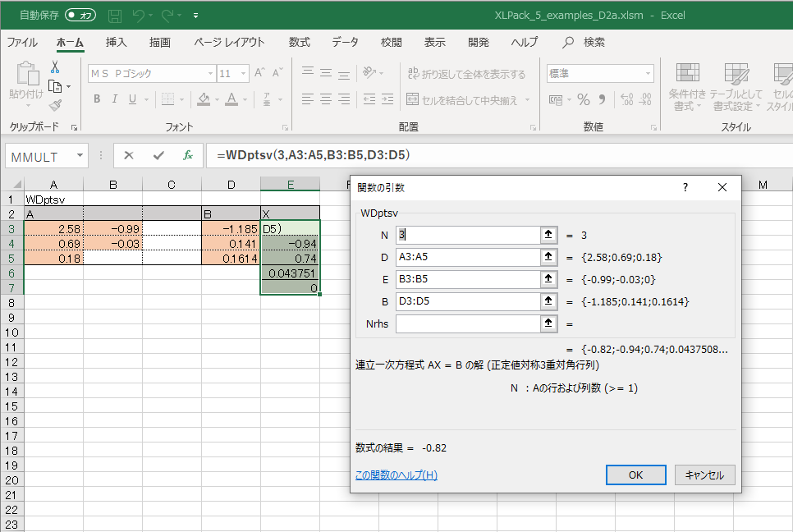This screenshot has height=532, width=793.
Task: Click the insert function fx icon
Action: 188,155
